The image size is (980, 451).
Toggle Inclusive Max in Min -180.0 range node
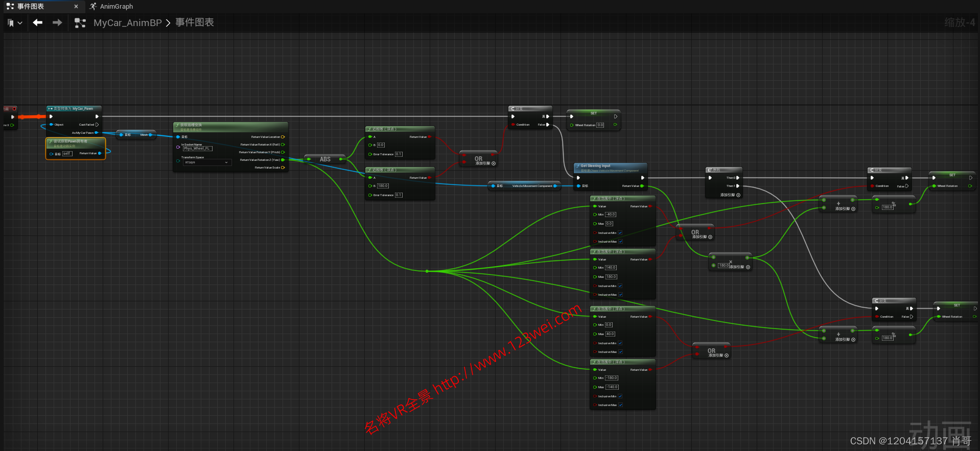(620, 405)
